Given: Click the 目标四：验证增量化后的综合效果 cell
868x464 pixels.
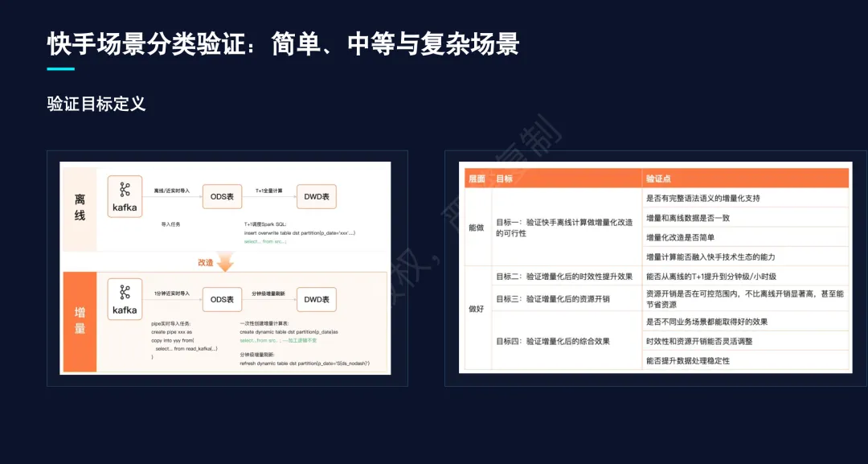Looking at the screenshot, I should pos(567,341).
